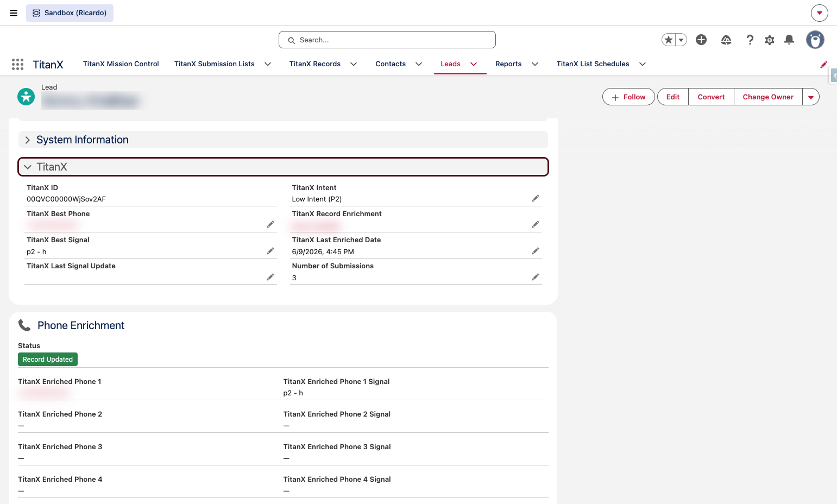Click the Change Owner button
The height and width of the screenshot is (504, 837).
pyautogui.click(x=768, y=97)
